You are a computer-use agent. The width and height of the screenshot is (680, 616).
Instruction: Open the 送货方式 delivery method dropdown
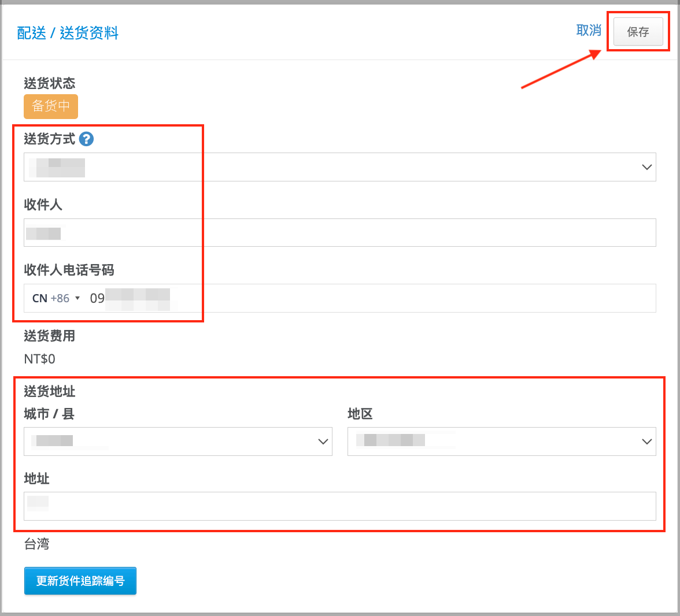[339, 167]
